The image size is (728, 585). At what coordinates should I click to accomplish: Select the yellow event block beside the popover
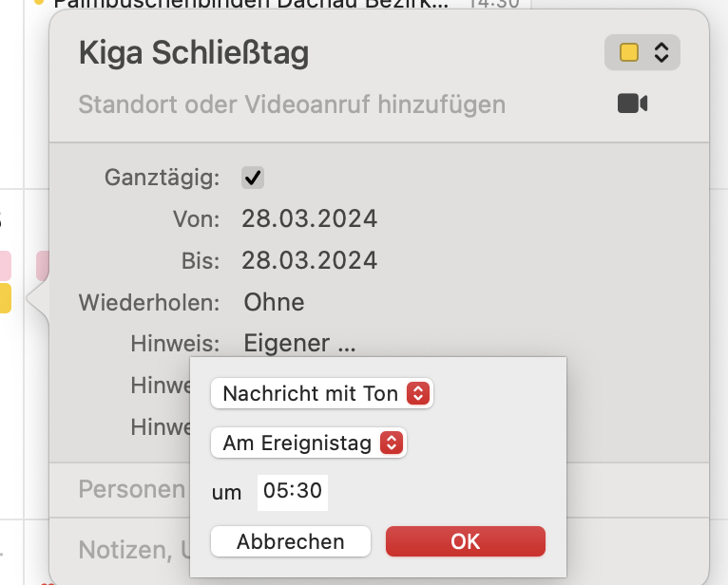[5, 298]
